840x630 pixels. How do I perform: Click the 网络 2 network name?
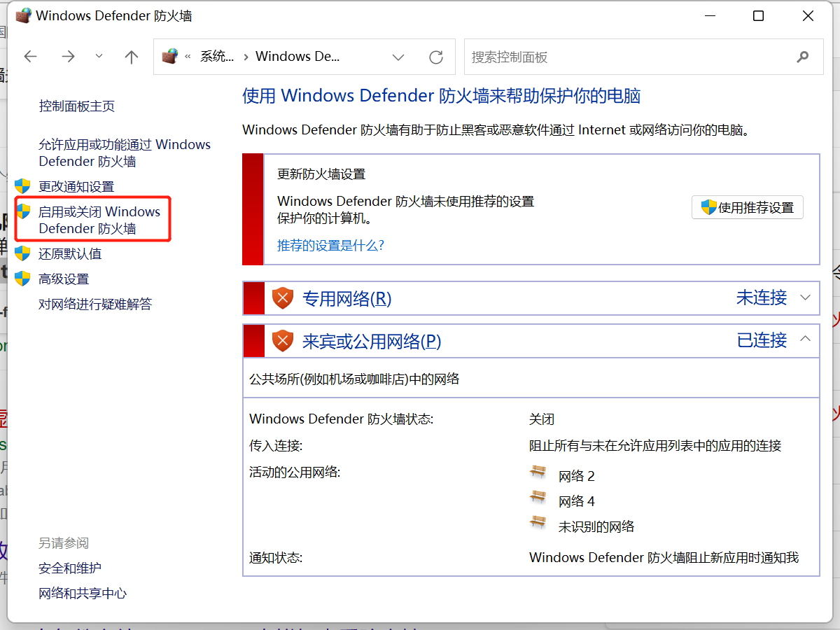(577, 477)
